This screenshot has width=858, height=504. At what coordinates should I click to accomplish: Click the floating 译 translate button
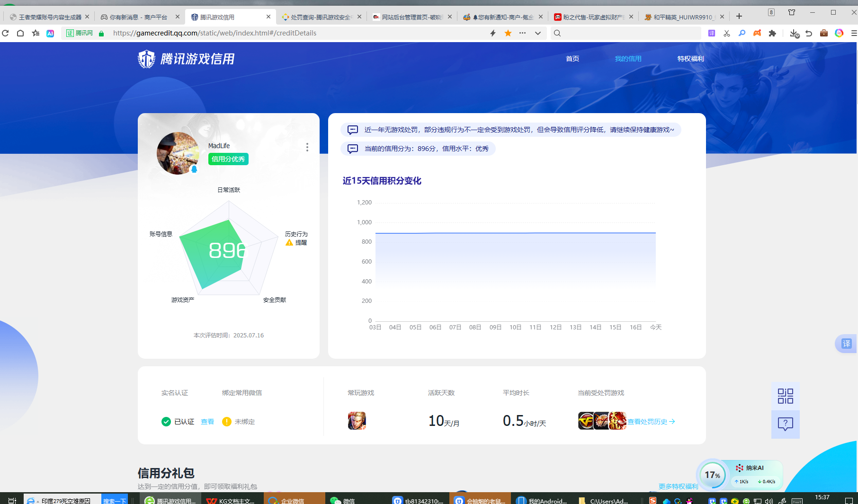tap(846, 344)
